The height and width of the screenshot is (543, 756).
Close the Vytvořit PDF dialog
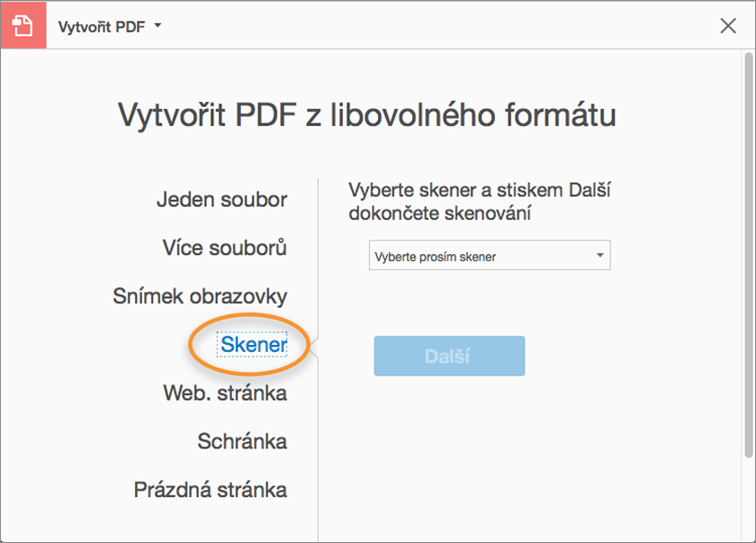point(728,26)
